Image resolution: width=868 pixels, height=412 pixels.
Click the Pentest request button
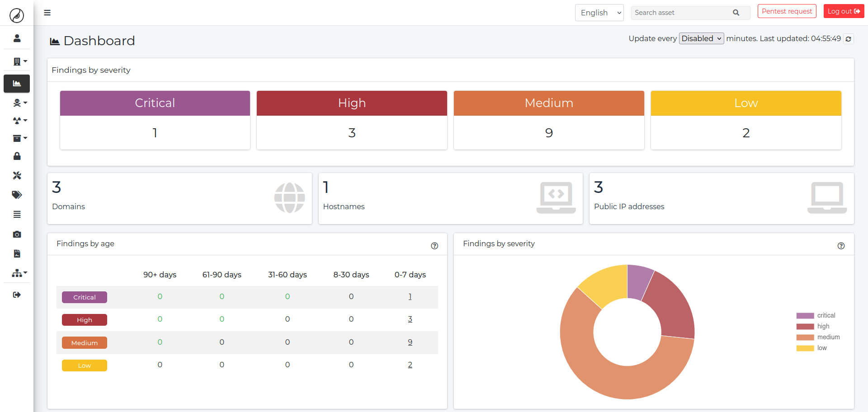[x=787, y=11]
